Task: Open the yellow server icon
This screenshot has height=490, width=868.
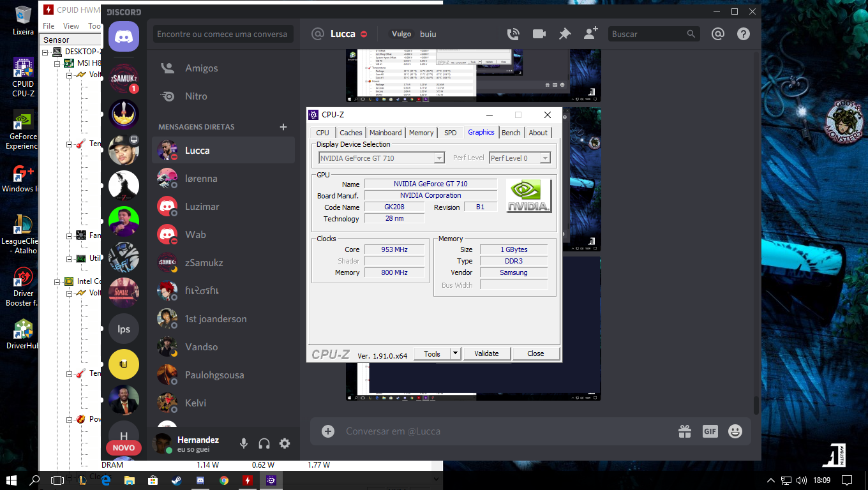Action: 124,365
